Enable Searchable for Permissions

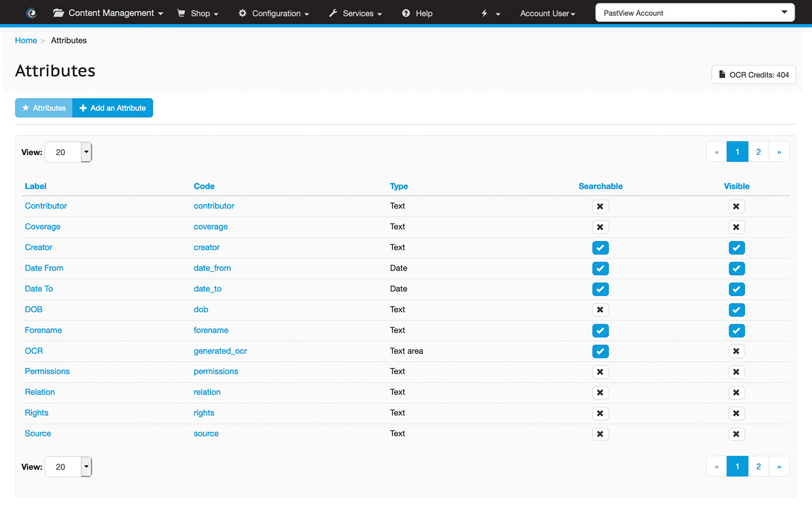(600, 372)
